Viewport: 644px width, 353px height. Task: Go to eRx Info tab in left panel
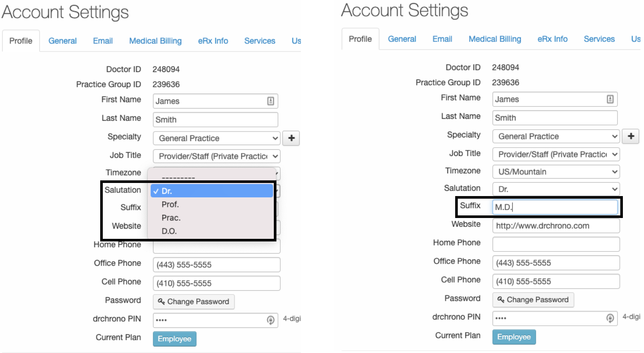click(x=213, y=41)
